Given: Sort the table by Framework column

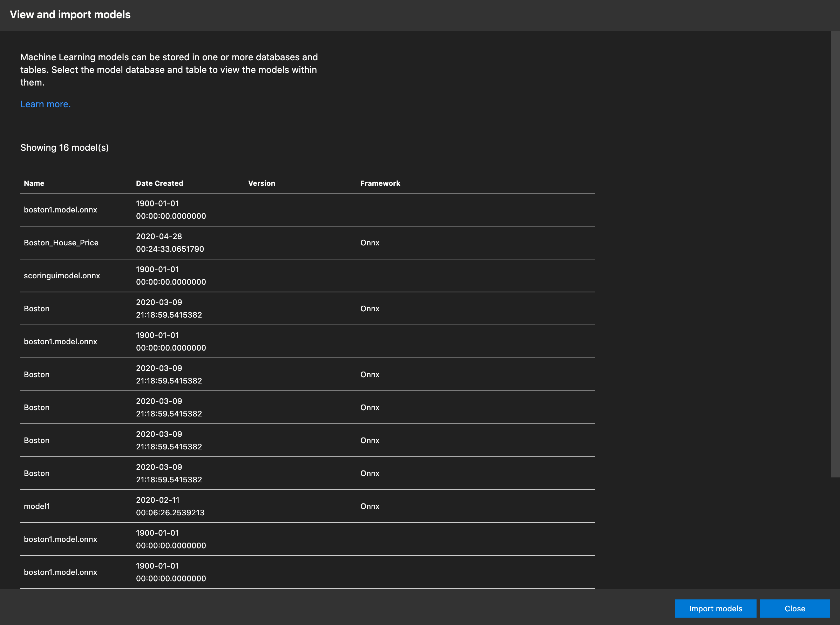Looking at the screenshot, I should click(380, 183).
